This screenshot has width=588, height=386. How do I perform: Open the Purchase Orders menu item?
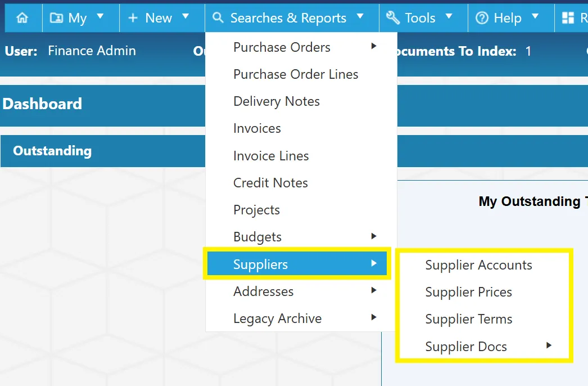[301, 47]
